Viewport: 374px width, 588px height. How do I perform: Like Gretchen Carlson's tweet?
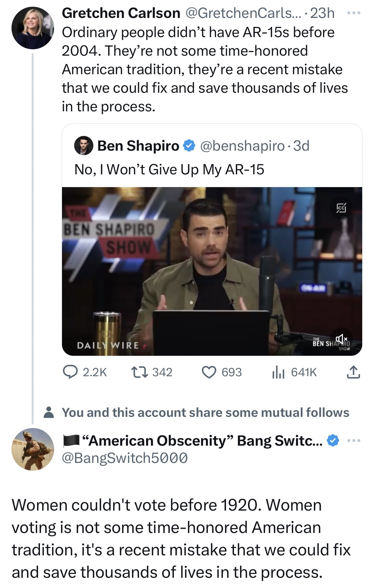point(222,372)
